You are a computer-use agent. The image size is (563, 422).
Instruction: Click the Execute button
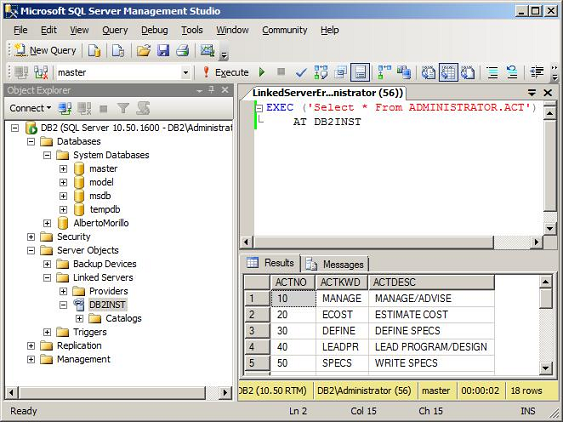click(x=226, y=73)
